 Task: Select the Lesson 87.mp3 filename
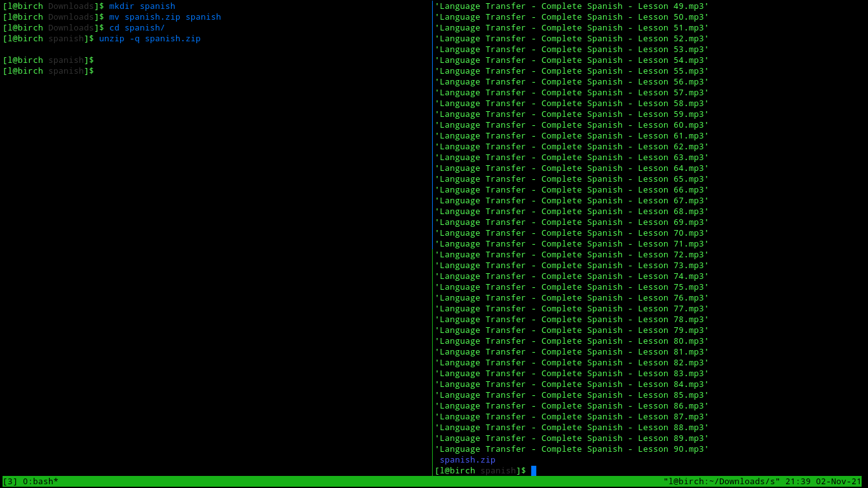[572, 417]
